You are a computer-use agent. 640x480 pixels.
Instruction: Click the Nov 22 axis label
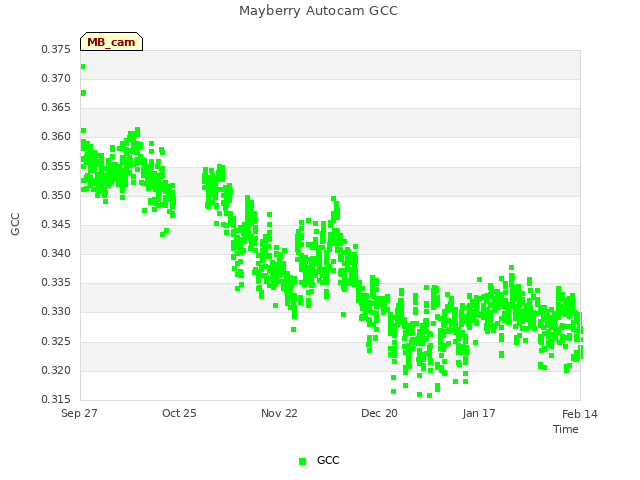click(x=279, y=413)
